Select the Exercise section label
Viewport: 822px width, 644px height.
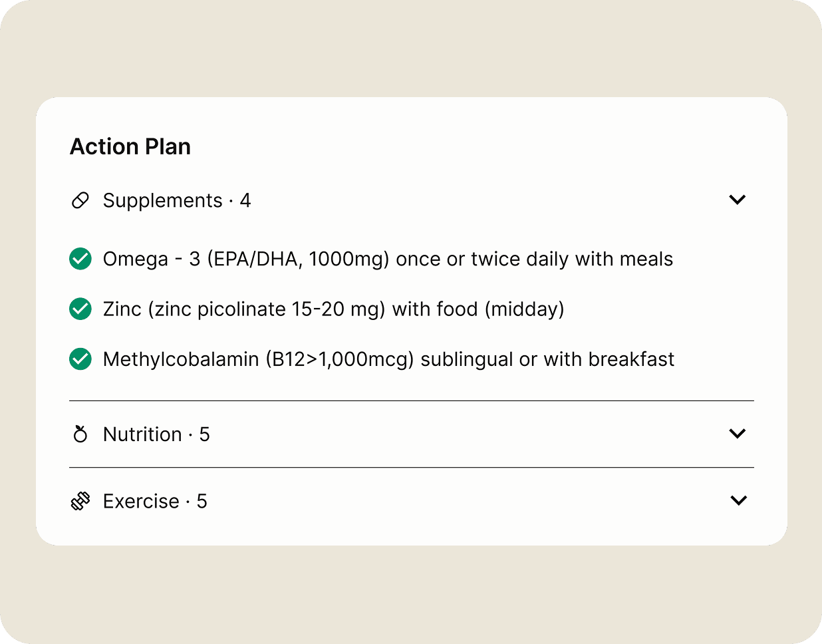tap(141, 501)
